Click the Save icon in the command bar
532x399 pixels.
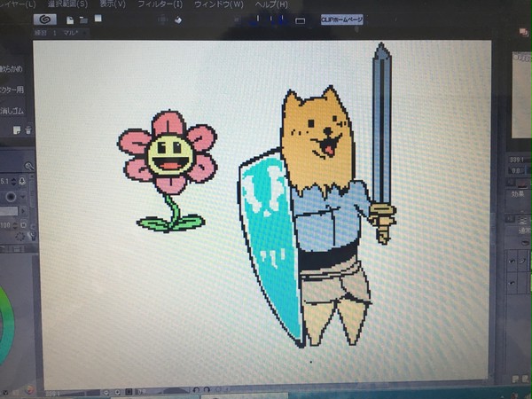tap(98, 19)
